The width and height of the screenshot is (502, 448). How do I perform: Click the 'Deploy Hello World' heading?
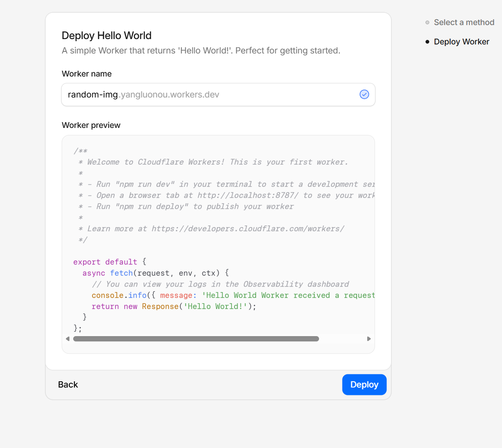pos(106,36)
